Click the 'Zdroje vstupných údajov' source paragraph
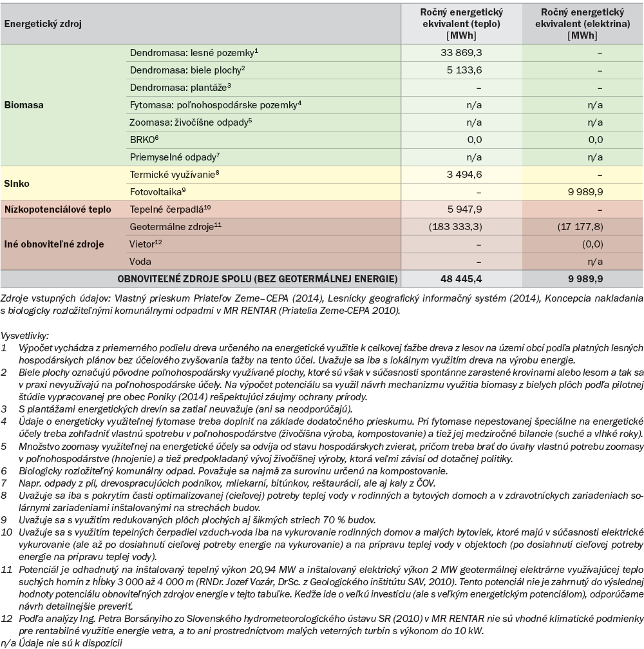 coord(322,304)
